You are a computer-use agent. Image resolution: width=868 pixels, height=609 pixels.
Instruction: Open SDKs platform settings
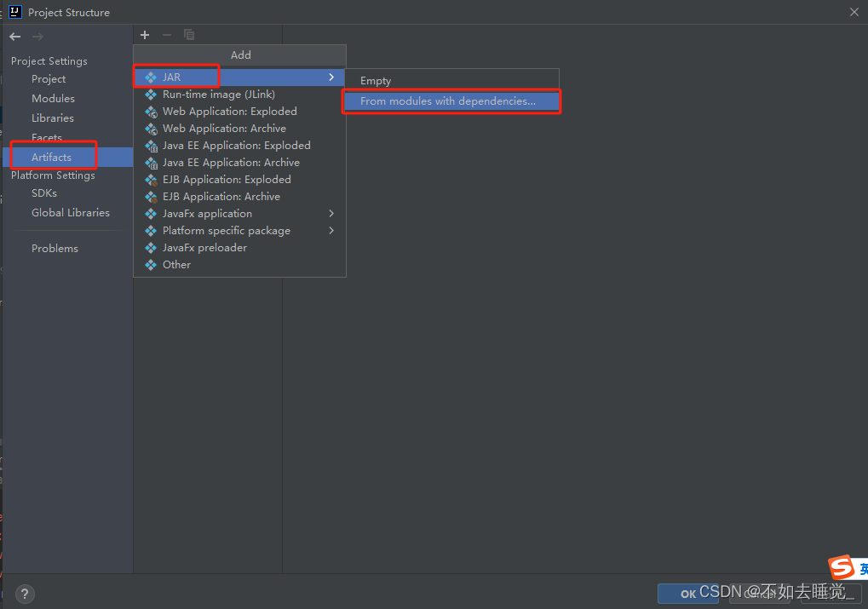coord(44,193)
